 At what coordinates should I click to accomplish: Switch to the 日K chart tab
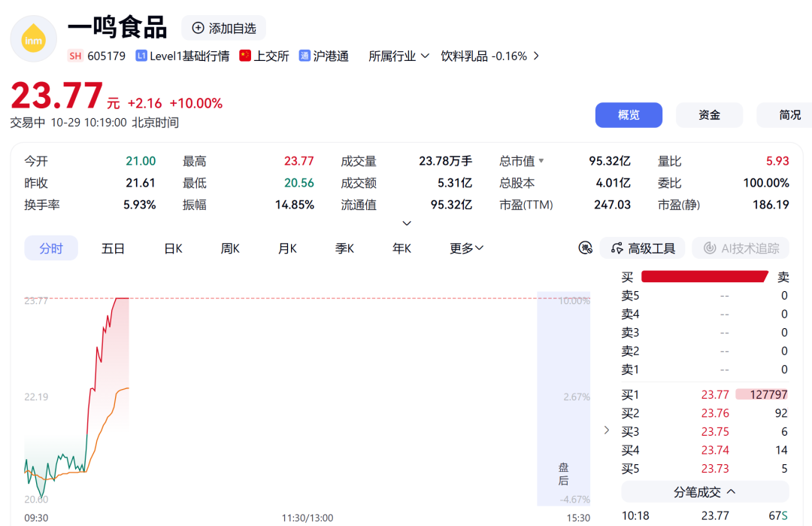[173, 249]
